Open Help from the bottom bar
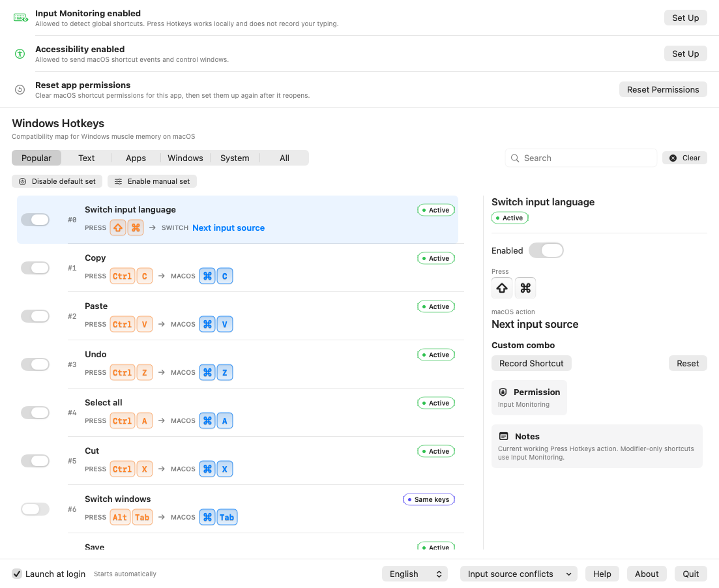Image resolution: width=719 pixels, height=588 pixels. point(602,574)
